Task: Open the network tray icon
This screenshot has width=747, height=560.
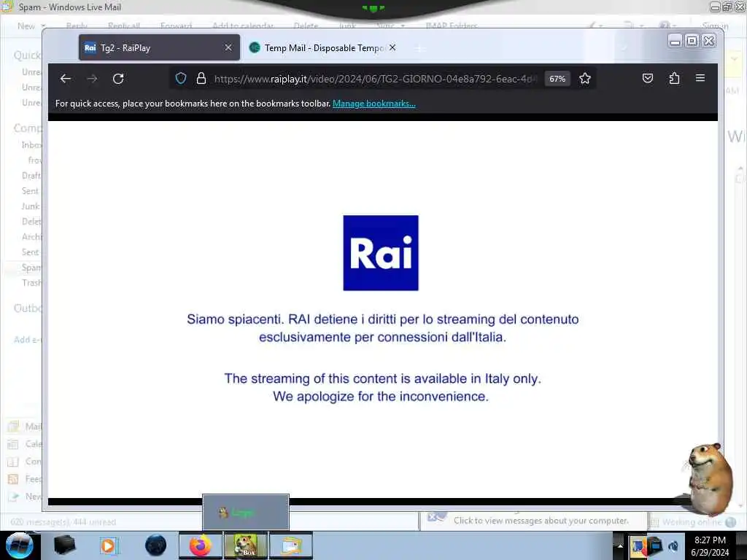Action: click(x=656, y=545)
